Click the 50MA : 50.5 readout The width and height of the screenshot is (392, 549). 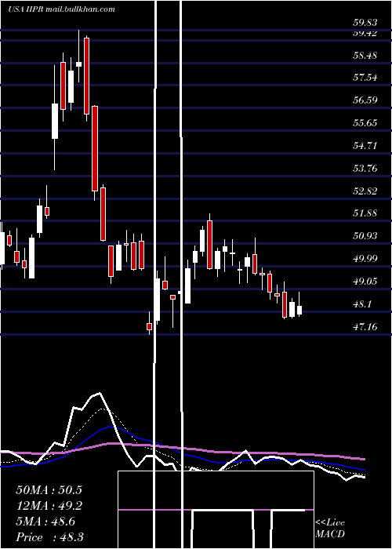(49, 490)
